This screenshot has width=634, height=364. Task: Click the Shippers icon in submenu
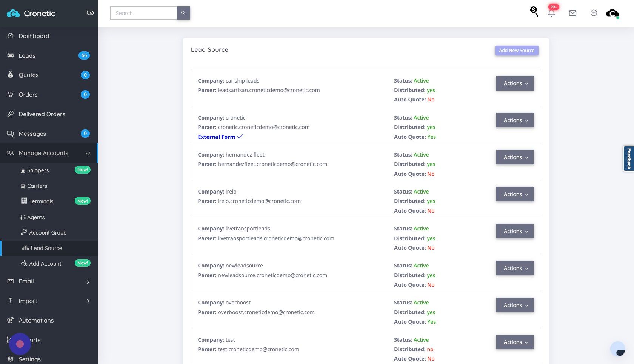coord(23,170)
